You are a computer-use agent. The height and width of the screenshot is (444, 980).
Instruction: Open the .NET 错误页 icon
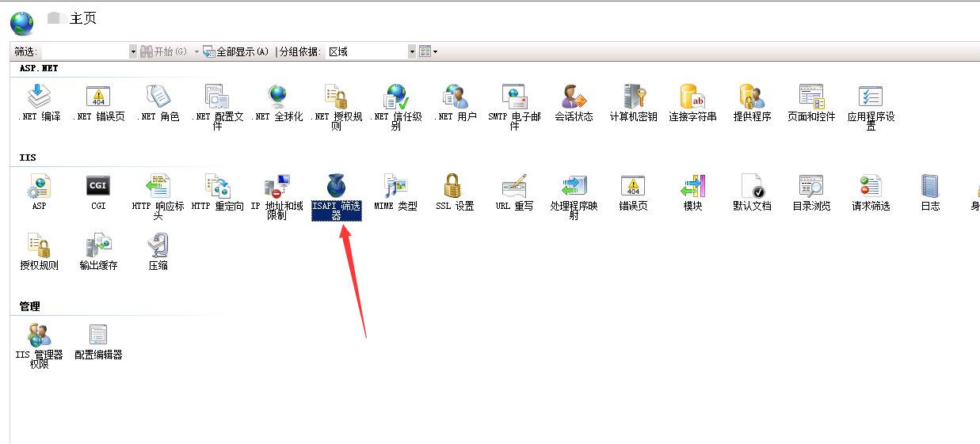(98, 97)
